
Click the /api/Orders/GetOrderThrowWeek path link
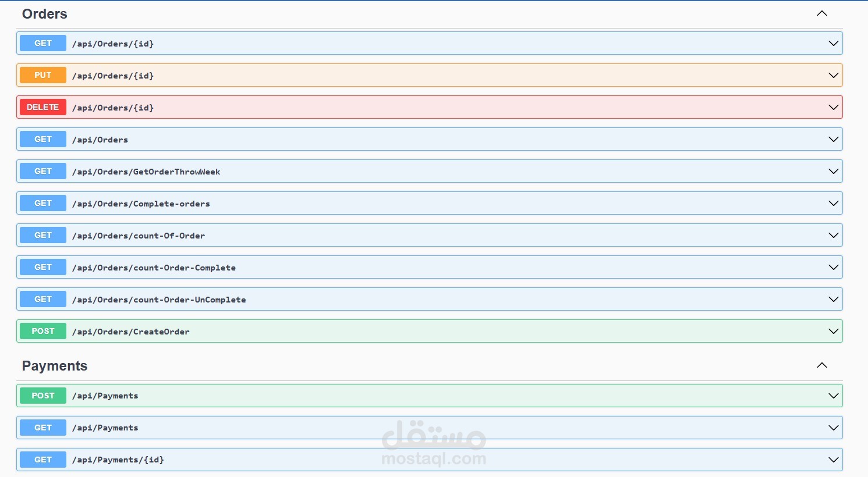click(146, 171)
